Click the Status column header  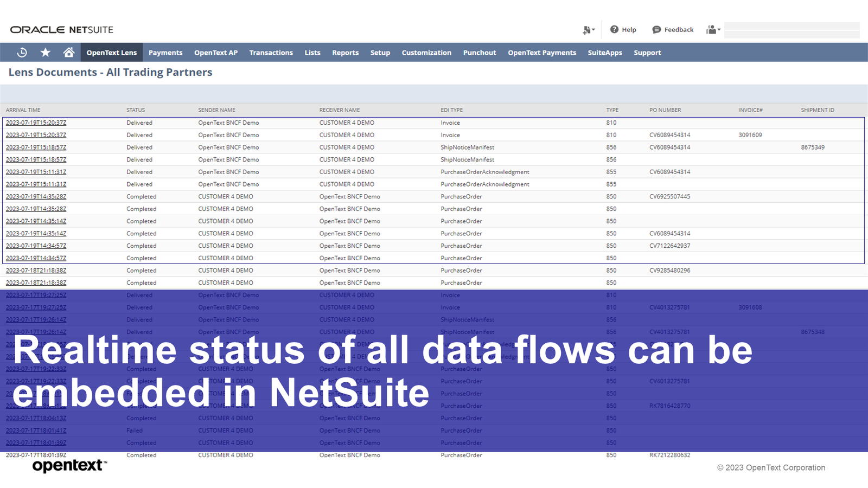pos(136,110)
